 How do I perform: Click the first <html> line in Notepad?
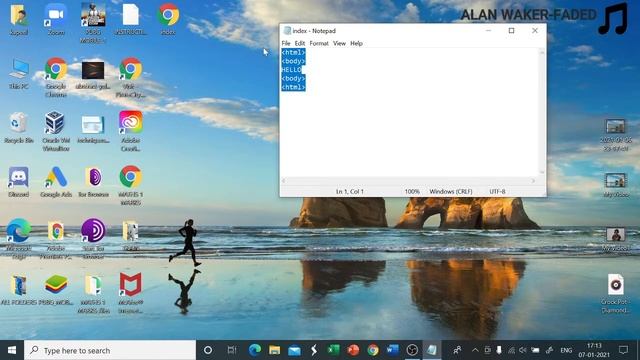293,53
